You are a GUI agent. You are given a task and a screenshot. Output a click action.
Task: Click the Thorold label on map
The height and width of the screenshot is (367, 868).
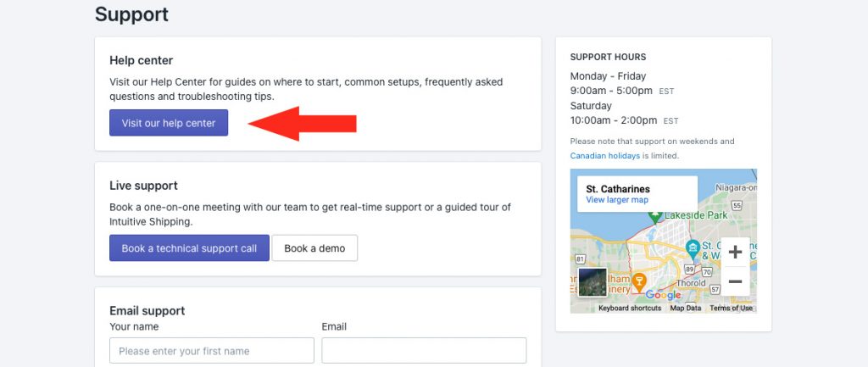tap(692, 283)
